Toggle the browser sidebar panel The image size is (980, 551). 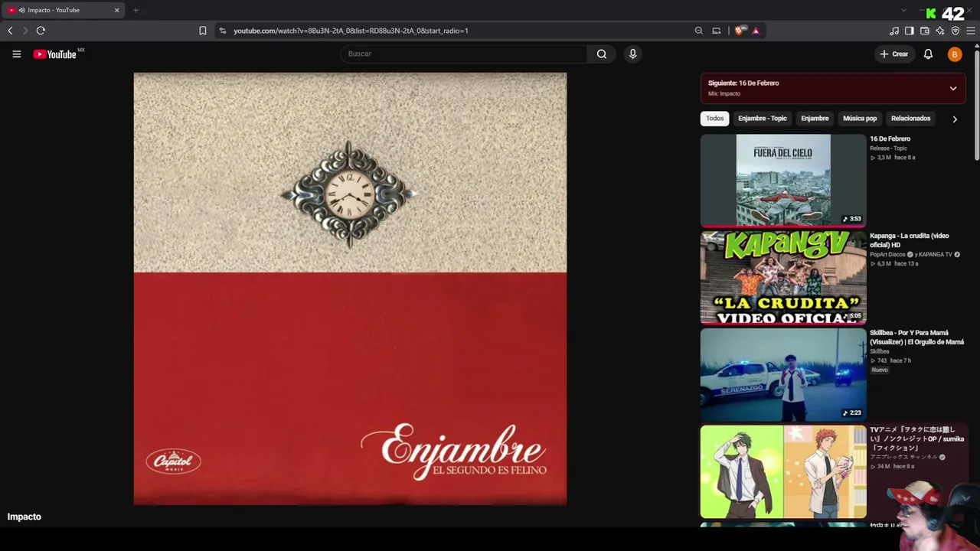coord(910,31)
